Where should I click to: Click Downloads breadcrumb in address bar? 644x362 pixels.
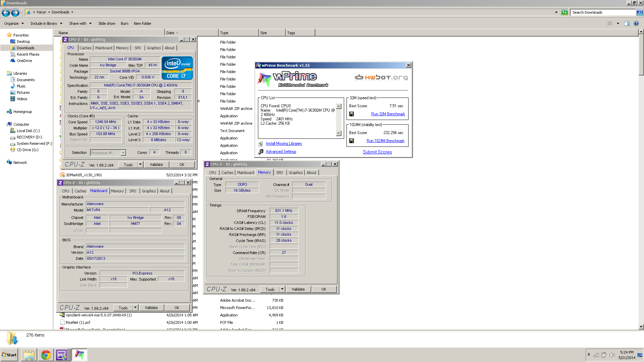[x=60, y=12]
